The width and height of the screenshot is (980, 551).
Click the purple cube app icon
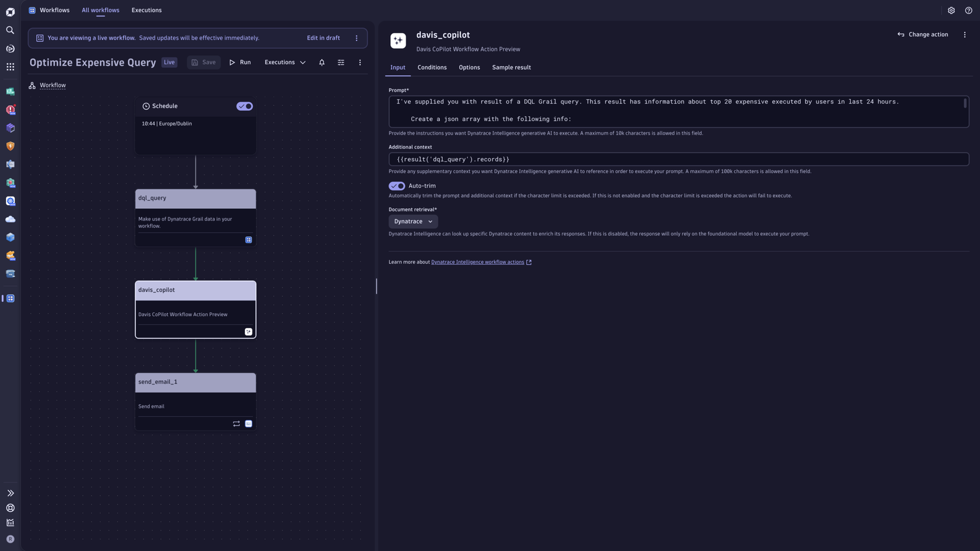[10, 128]
